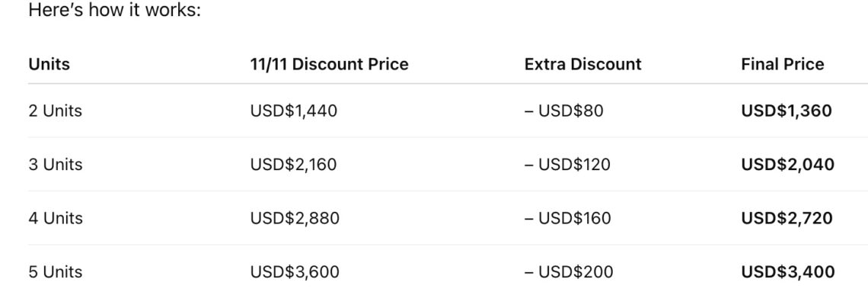This screenshot has width=868, height=305.
Task: Click the bold USD$2,040 final price
Action: pyautogui.click(x=787, y=165)
